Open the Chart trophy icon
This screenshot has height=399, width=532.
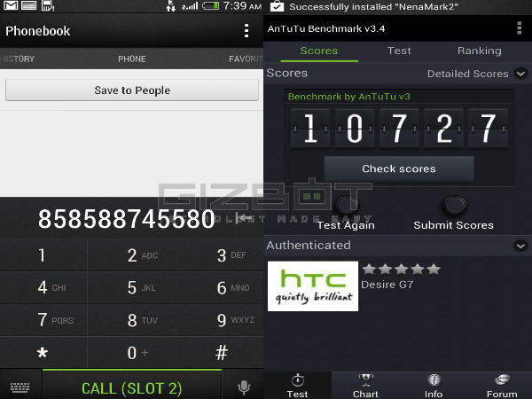pyautogui.click(x=365, y=379)
